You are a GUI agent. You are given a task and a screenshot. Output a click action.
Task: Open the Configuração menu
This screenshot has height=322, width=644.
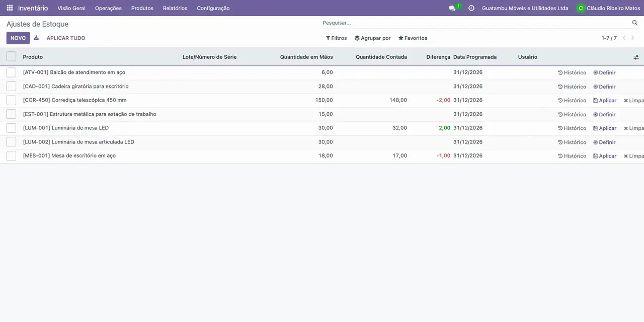pyautogui.click(x=213, y=8)
